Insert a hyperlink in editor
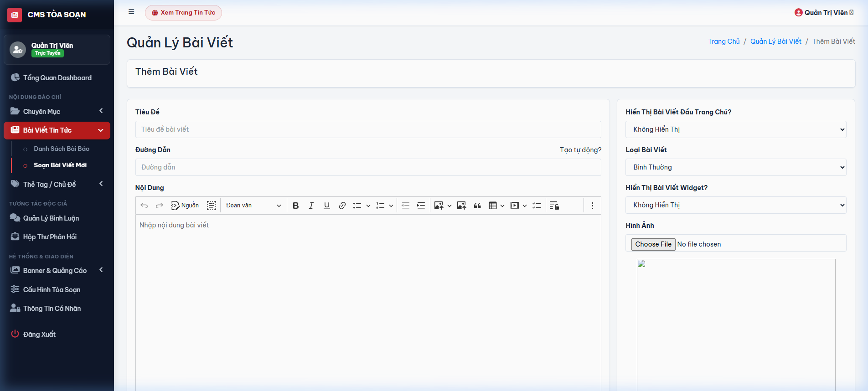868x391 pixels. coord(342,206)
